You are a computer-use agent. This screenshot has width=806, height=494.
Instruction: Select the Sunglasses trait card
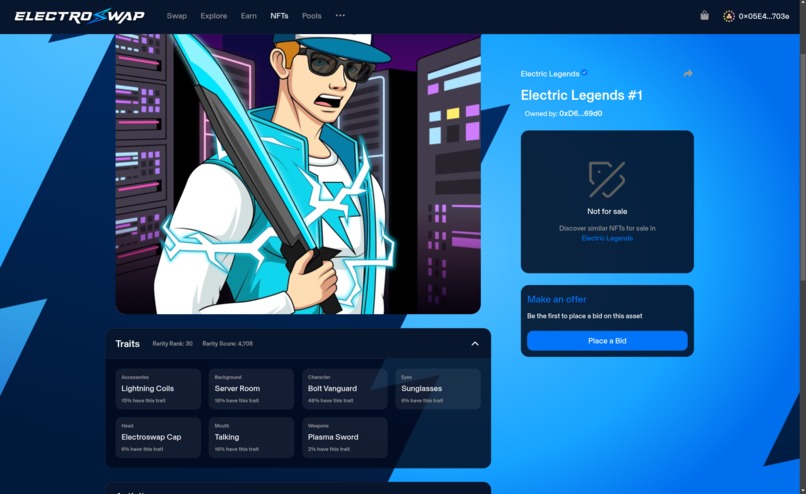(x=438, y=389)
